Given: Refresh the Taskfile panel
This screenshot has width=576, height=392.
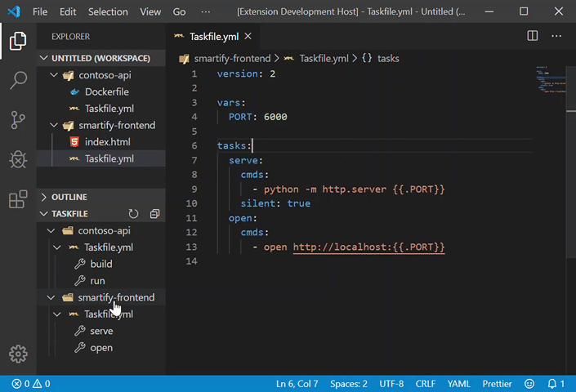Looking at the screenshot, I should 133,214.
